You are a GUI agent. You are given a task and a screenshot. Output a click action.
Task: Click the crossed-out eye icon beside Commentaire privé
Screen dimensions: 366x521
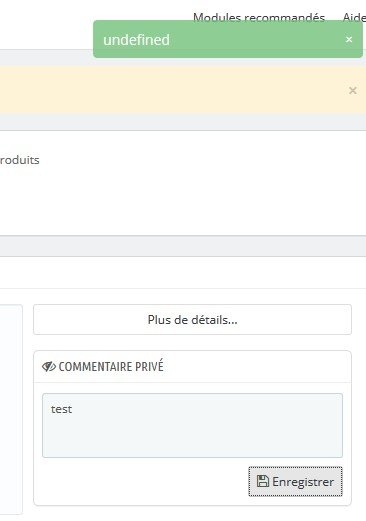pos(49,367)
